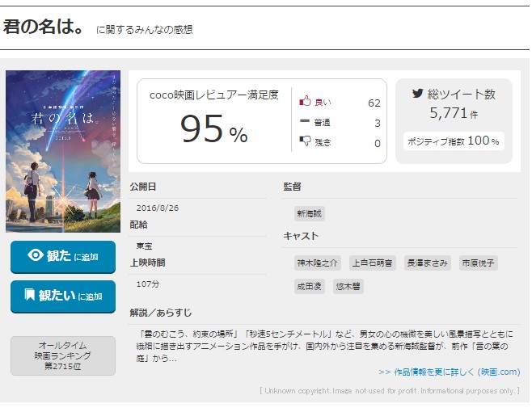Viewport: 532px width, 412px height.
Task: Click the bookmark icon on 観たい button
Action: [x=30, y=295]
